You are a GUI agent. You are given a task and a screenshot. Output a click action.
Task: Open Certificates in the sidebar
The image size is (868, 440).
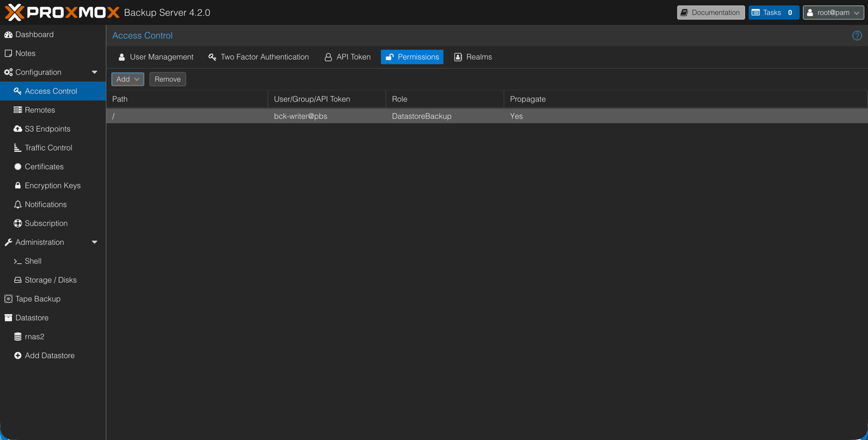pyautogui.click(x=53, y=167)
